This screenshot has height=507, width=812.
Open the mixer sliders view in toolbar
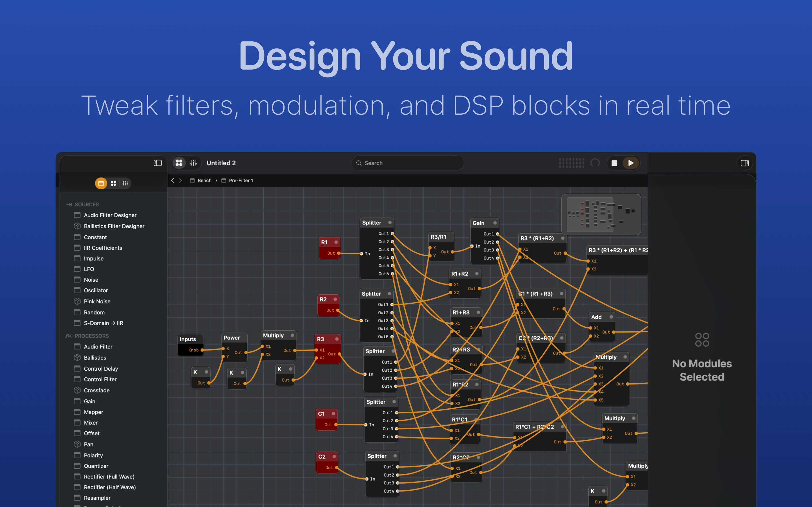[194, 163]
